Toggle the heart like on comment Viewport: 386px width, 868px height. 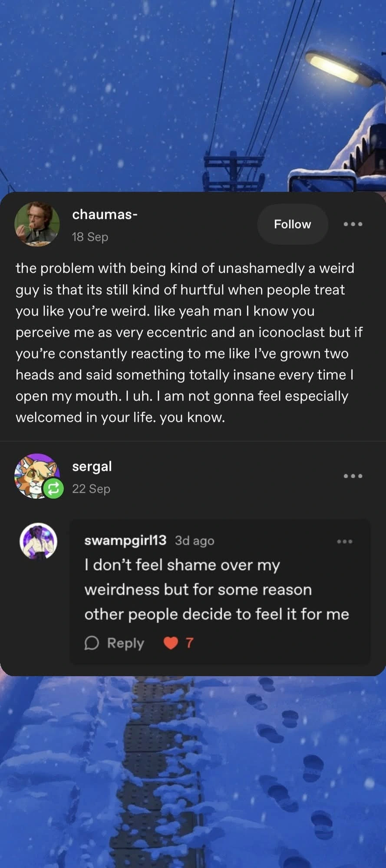pyautogui.click(x=171, y=643)
